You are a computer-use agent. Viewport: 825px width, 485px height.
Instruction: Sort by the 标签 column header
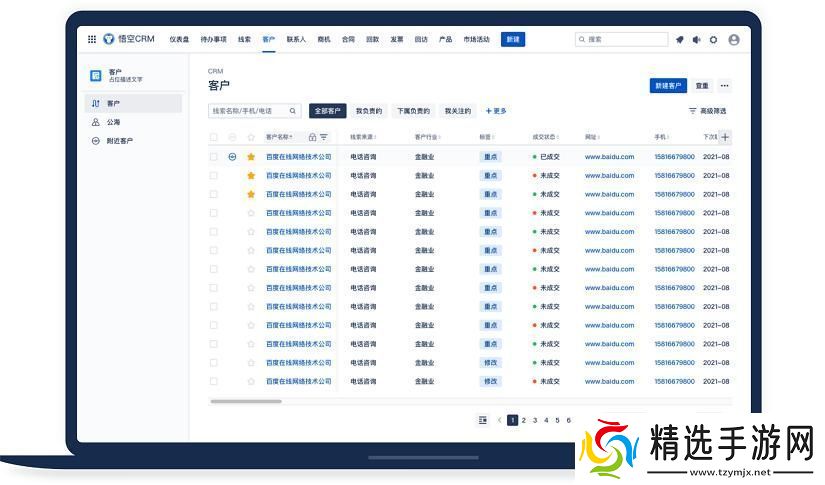pos(486,137)
